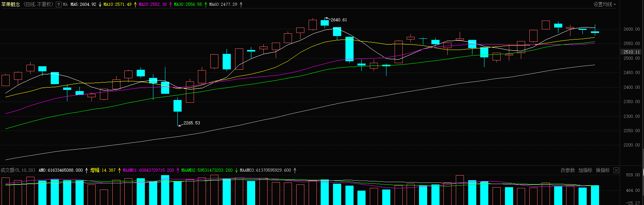Image resolution: width=644 pixels, height=205 pixels.
Task: Click the 2640.61 high price marker
Action: (x=339, y=20)
